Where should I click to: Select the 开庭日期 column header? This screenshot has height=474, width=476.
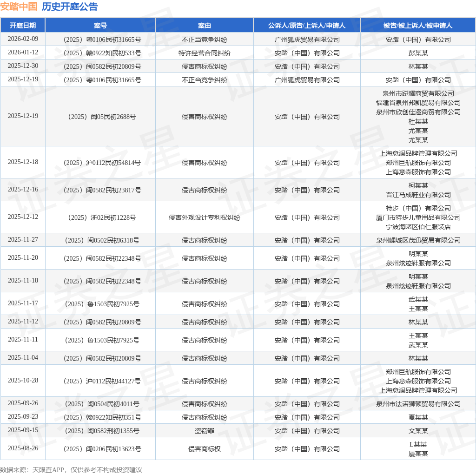pos(23,26)
